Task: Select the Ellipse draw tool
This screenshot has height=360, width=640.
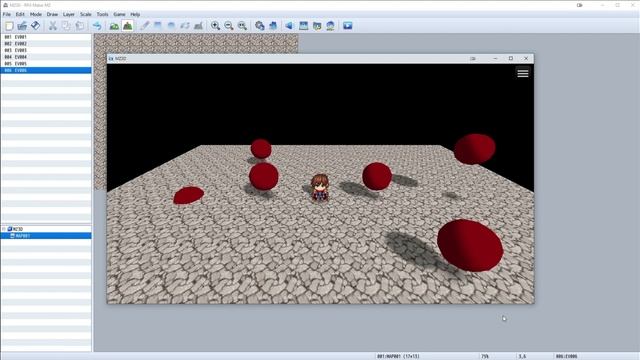Action: tap(171, 26)
